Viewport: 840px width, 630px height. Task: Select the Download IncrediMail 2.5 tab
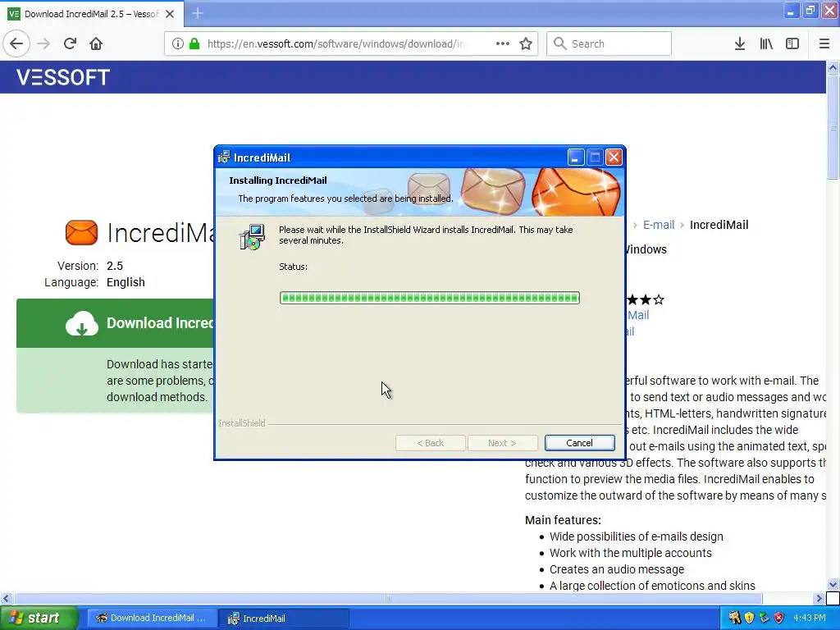(91, 14)
